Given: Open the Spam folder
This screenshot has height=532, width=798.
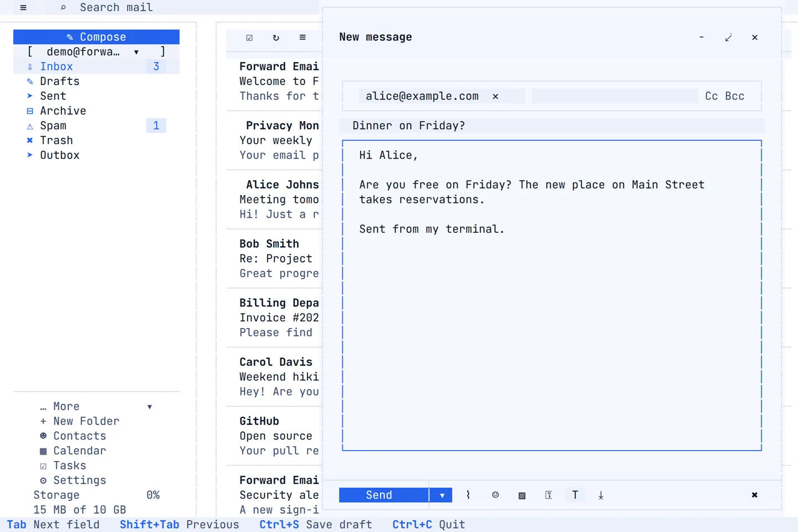Looking at the screenshot, I should click(96, 126).
